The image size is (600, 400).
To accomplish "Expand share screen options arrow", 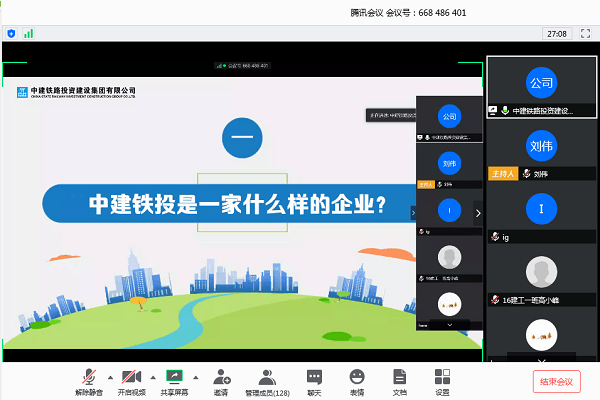I will 195,377.
